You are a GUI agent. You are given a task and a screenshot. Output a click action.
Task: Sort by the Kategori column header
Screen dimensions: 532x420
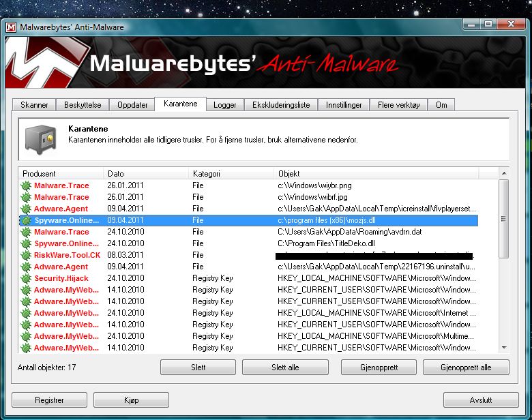[x=231, y=174]
